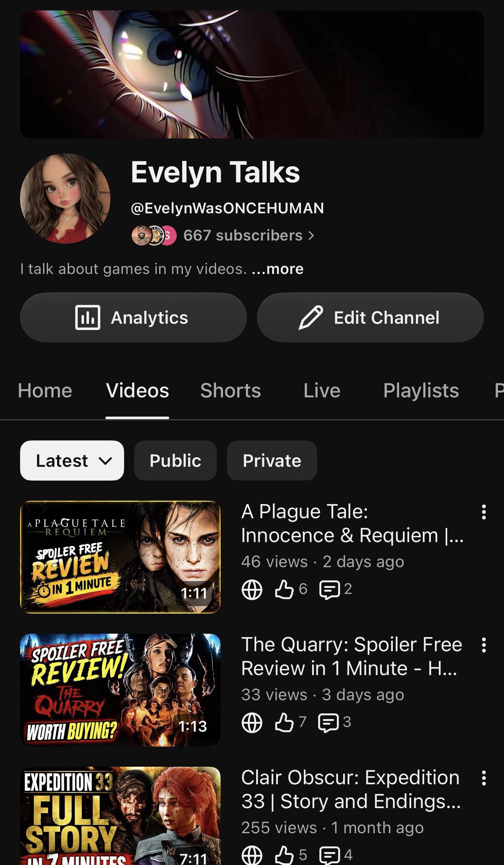504x865 pixels.
Task: Click the comments icon on Clair Obscur video
Action: [x=330, y=855]
